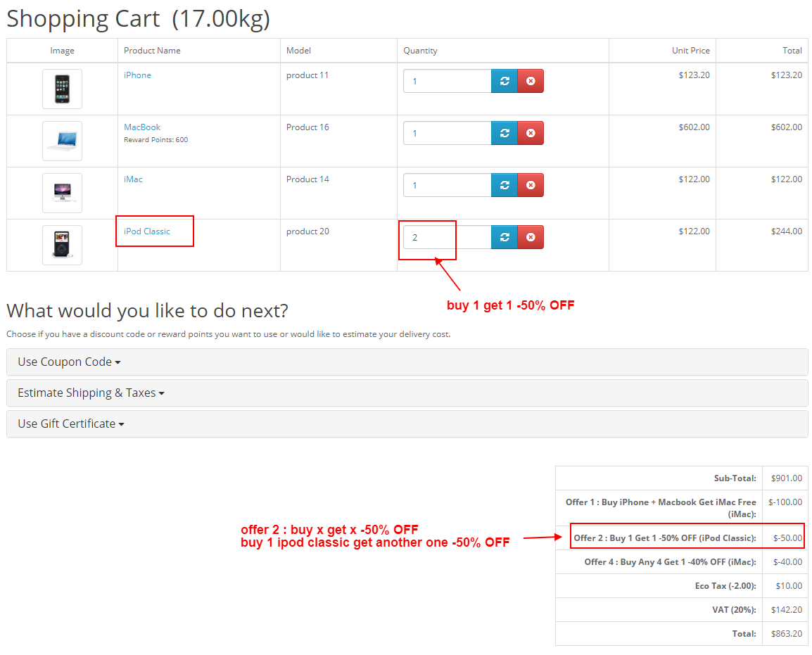The width and height of the screenshot is (812, 655).
Task: Focus the MacBook quantity input
Action: (448, 133)
